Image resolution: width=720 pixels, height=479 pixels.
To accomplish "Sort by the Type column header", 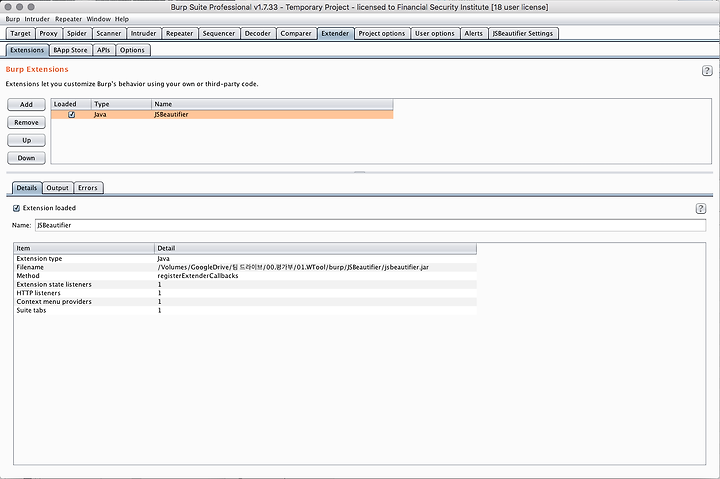I will click(121, 104).
